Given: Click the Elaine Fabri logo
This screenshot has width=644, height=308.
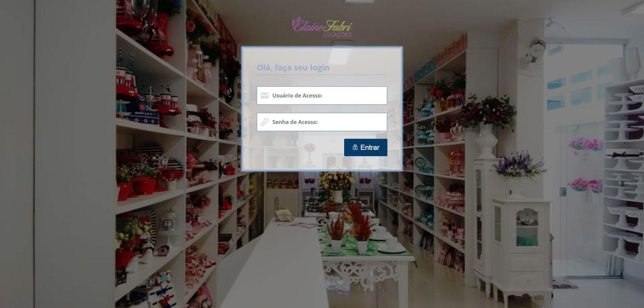Looking at the screenshot, I should (322, 27).
